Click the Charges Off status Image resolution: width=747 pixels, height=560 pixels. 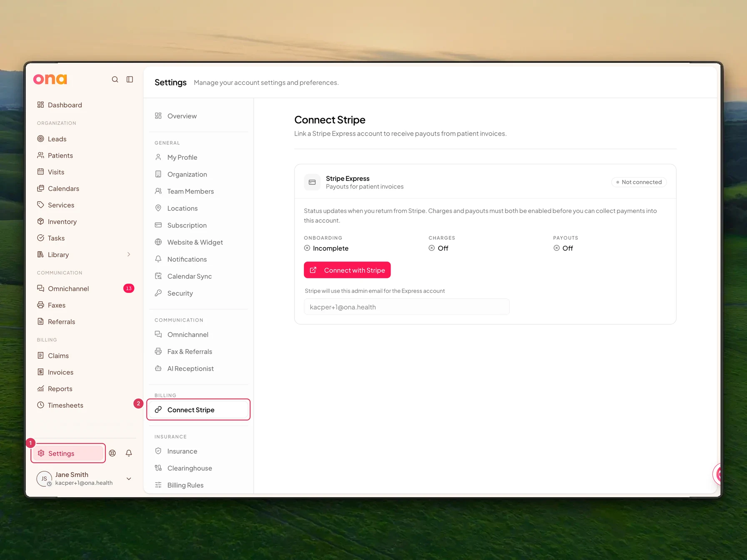(x=438, y=248)
